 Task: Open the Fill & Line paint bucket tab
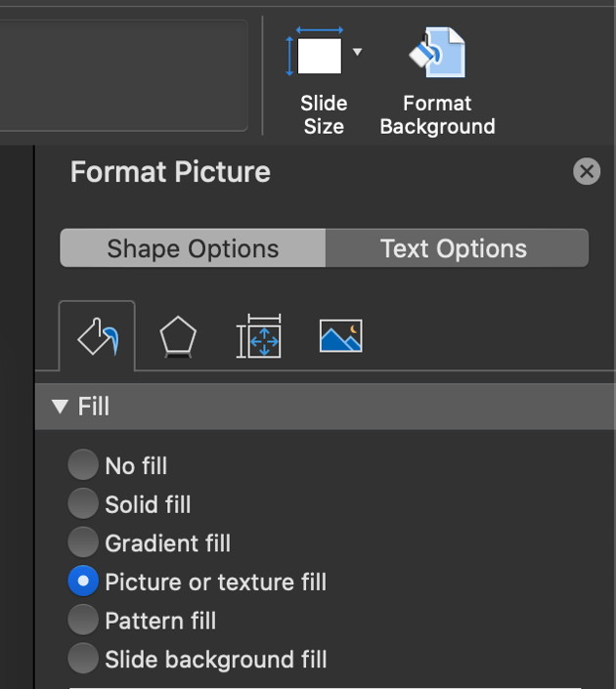(98, 338)
